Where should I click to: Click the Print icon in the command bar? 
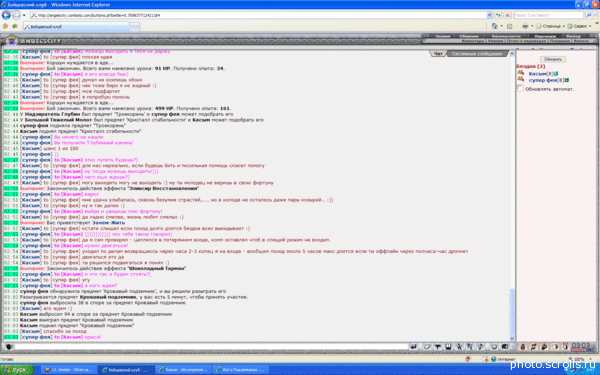click(525, 26)
